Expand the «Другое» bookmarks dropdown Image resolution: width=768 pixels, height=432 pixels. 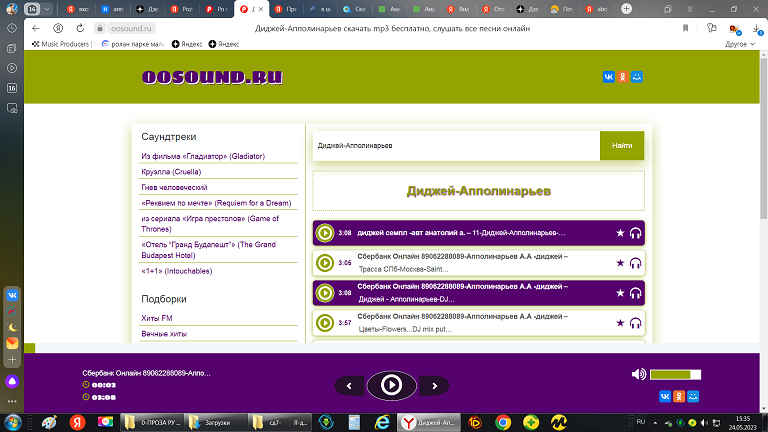(740, 44)
